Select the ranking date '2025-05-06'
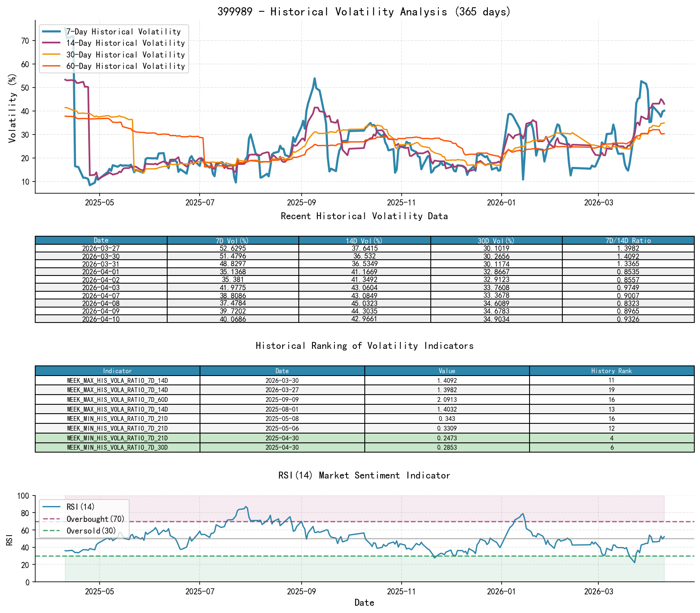Image resolution: width=700 pixels, height=613 pixels. pos(282,428)
